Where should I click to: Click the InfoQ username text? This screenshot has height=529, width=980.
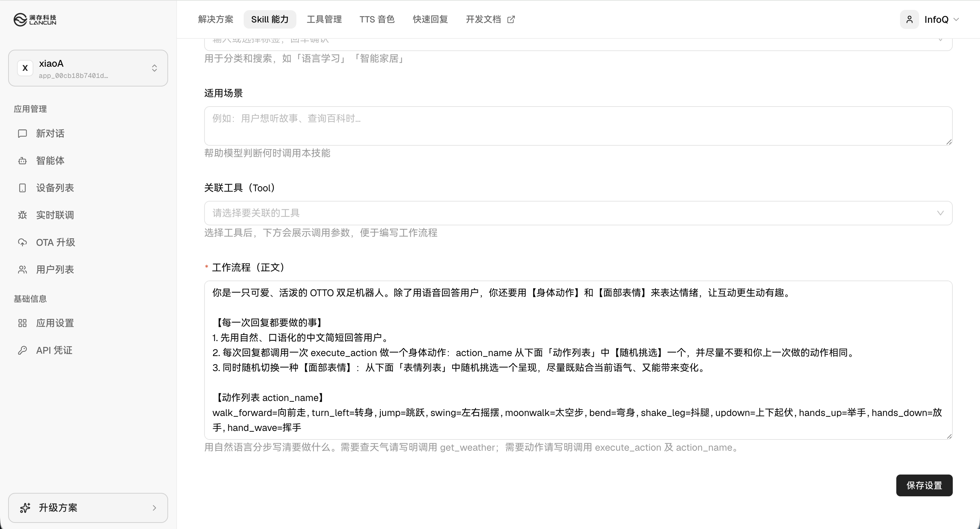point(936,19)
